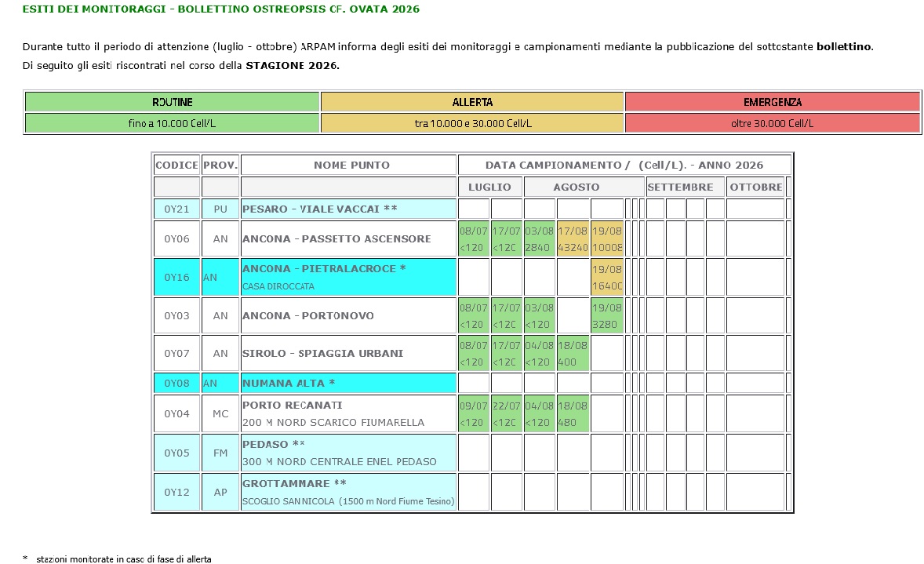This screenshot has height=564, width=924.
Task: Click the Passetto Ascensore 03/08 2840 cell
Action: (x=539, y=238)
